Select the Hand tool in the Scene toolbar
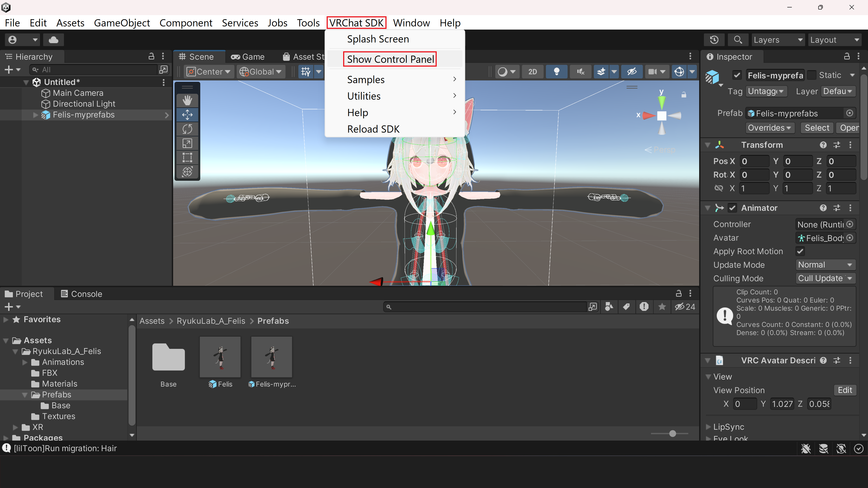The height and width of the screenshot is (488, 868). coord(187,100)
